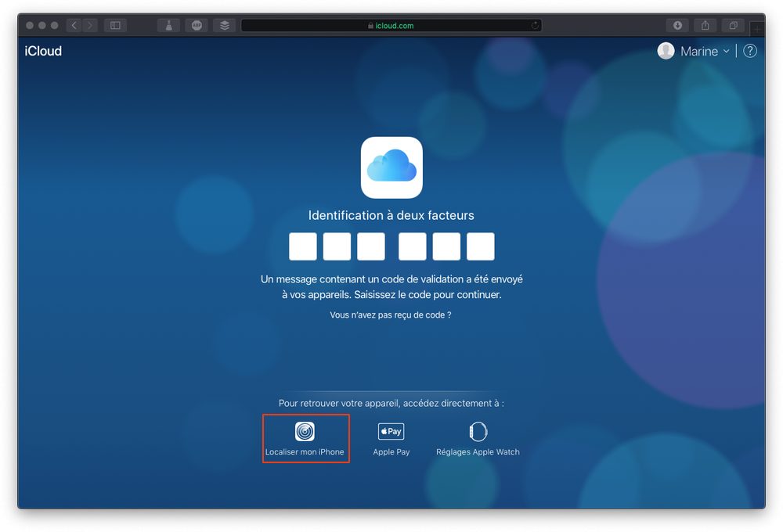Click the iCloud logo text
The height and width of the screenshot is (532, 783).
point(43,51)
